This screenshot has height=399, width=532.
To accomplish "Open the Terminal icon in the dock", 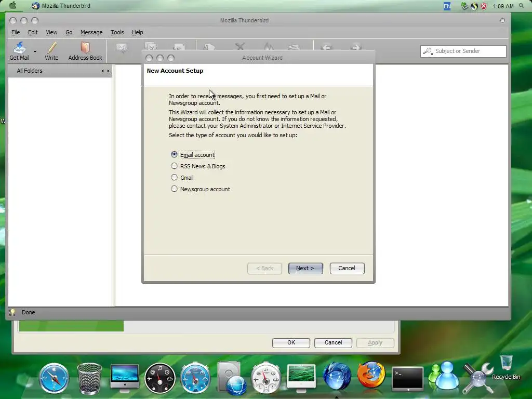I will click(x=407, y=378).
